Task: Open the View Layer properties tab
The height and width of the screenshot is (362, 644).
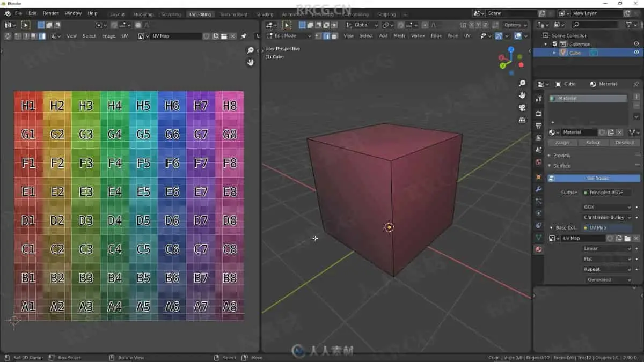Action: tap(539, 138)
